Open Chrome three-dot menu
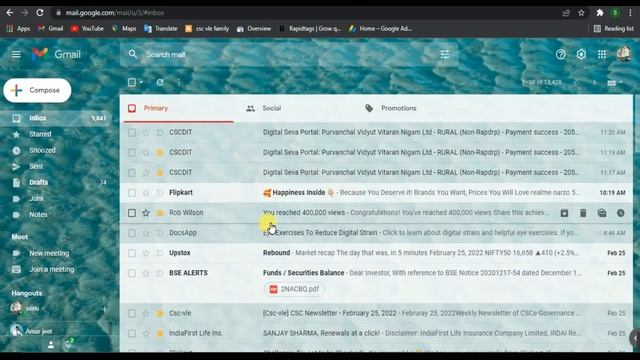Image resolution: width=640 pixels, height=360 pixels. pyautogui.click(x=631, y=13)
